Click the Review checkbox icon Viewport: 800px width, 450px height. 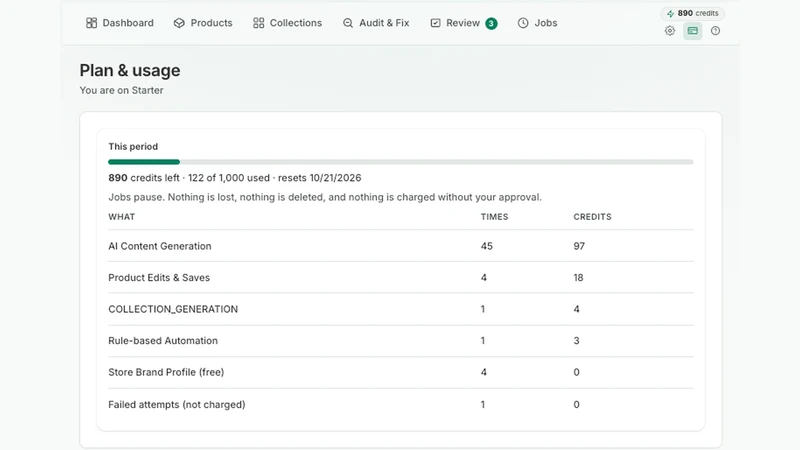(435, 23)
